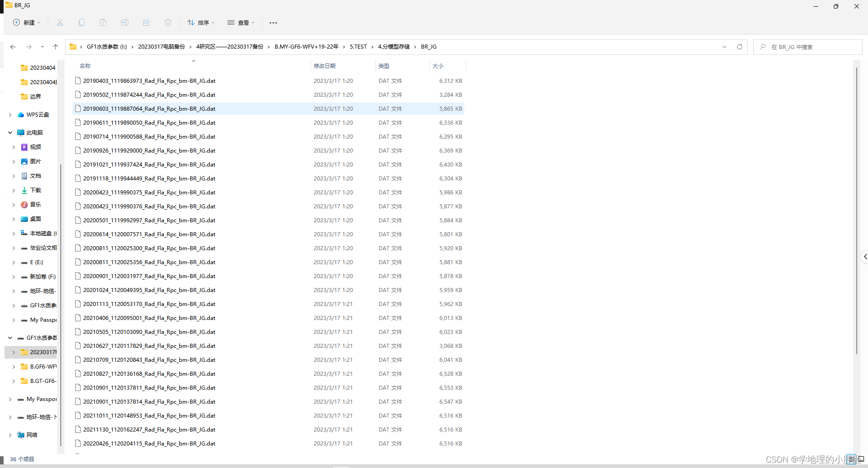Select file 20190603_1119887064_Rad_Fla_Rpc_bm-BR_JG.dat
Screen dimensions: 868x468
268,109
